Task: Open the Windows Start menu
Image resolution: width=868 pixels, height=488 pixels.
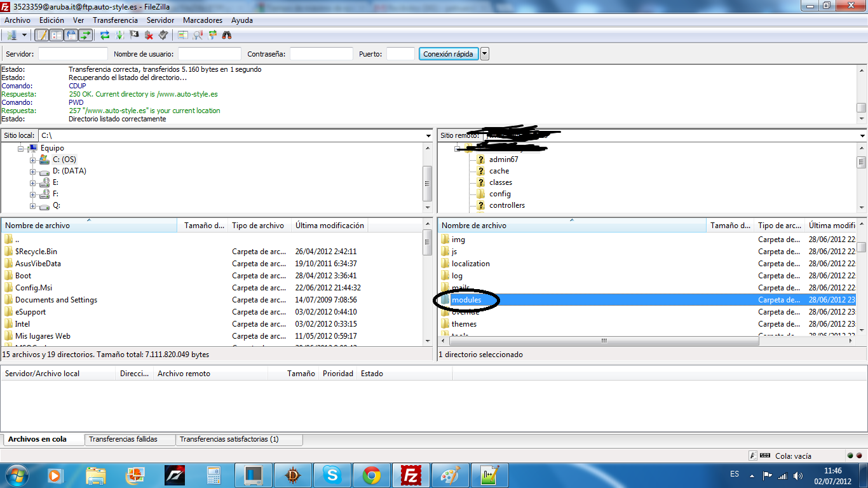Action: point(17,475)
